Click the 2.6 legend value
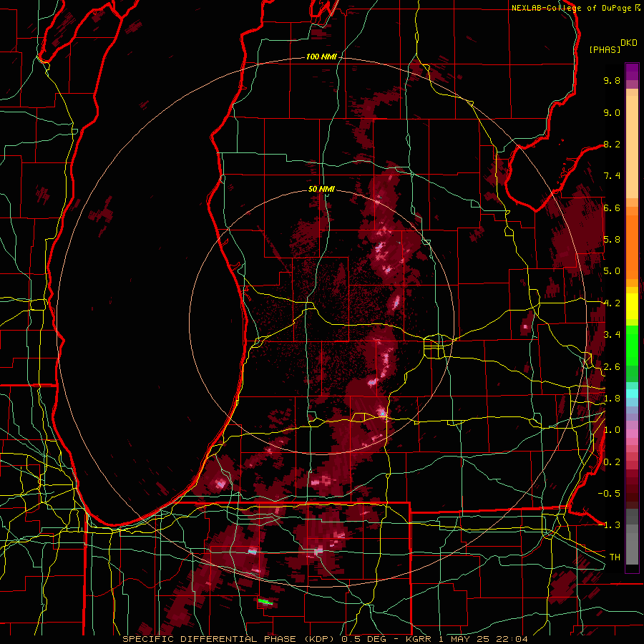 [612, 367]
